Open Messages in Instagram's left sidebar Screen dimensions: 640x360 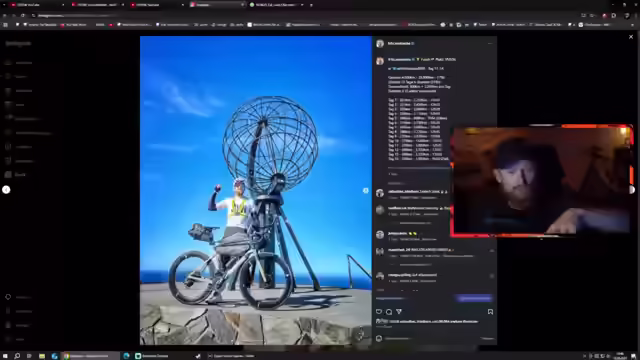coord(22,118)
